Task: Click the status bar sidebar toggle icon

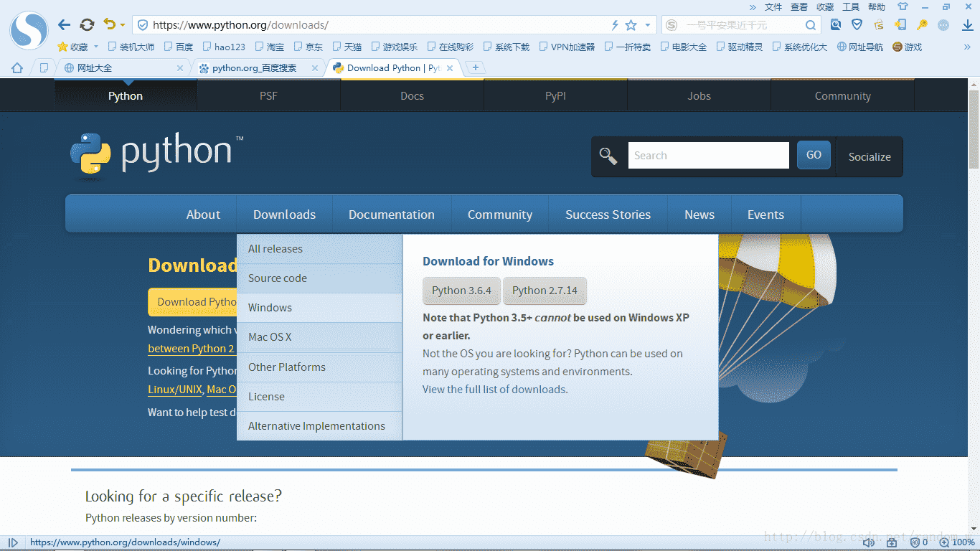Action: click(13, 542)
